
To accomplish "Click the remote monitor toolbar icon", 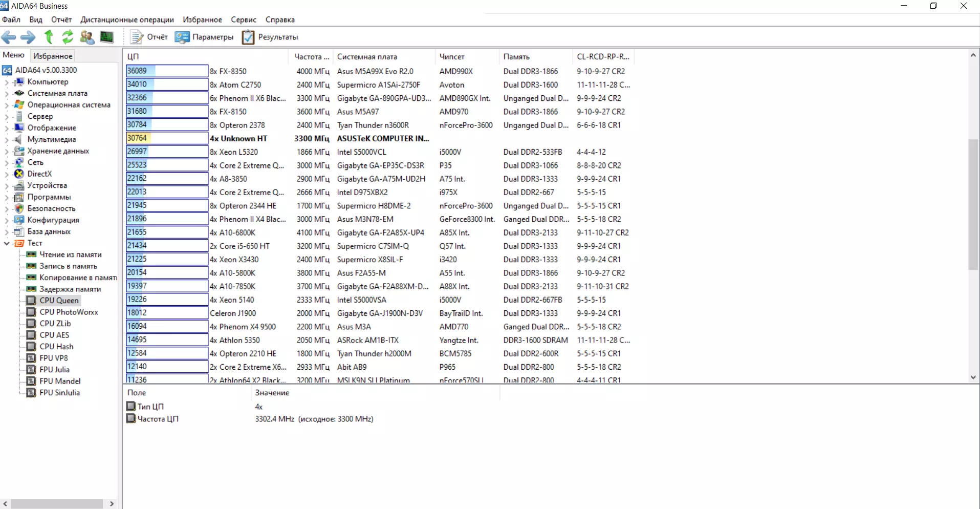I will [106, 37].
